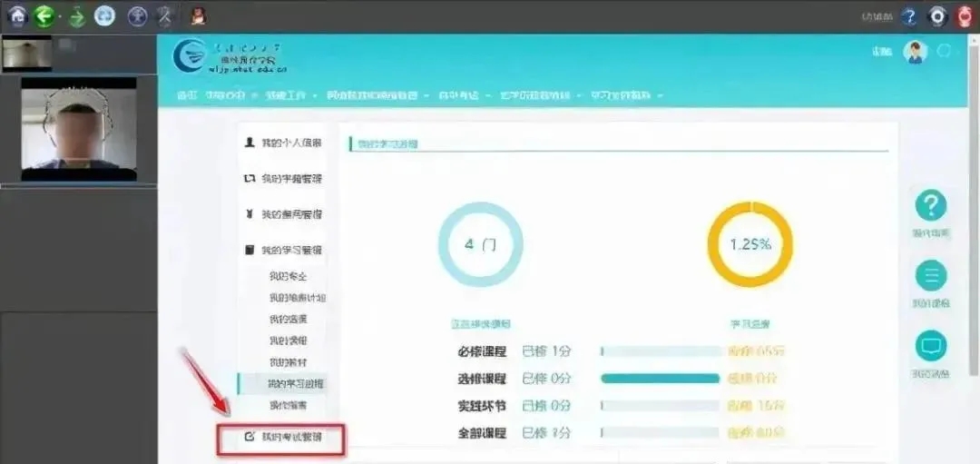This screenshot has height=464, width=980.
Task: Click the settings gear icon at top right
Action: click(937, 16)
